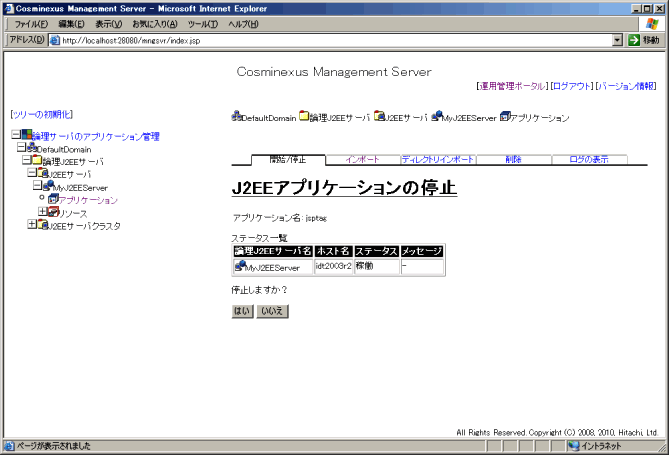This screenshot has height=455, width=669.
Task: Expand the リソース tree node
Action: coord(43,211)
